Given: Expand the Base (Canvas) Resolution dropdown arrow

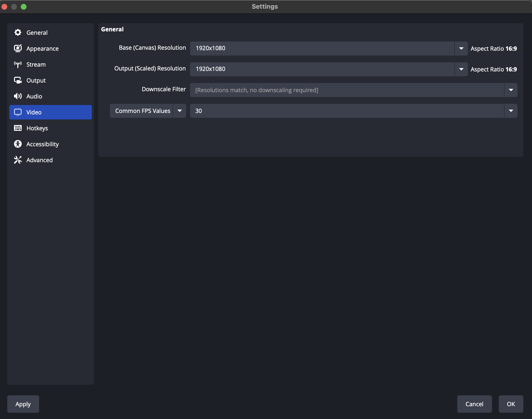Looking at the screenshot, I should pyautogui.click(x=461, y=48).
